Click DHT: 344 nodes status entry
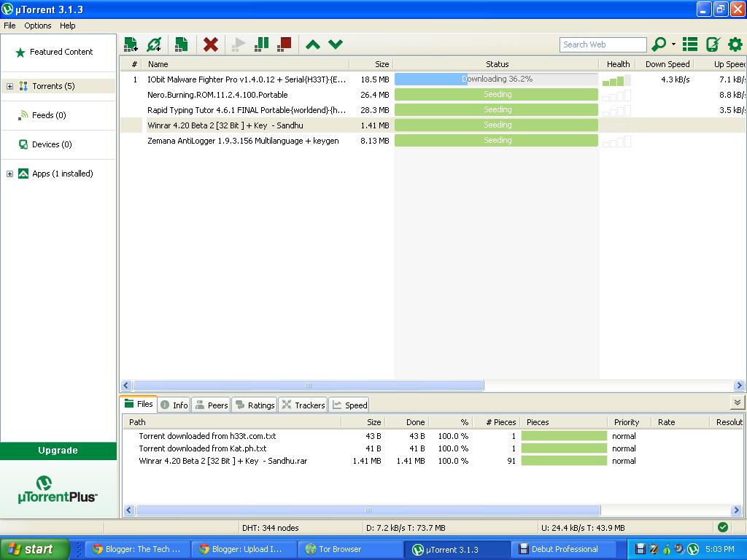 pyautogui.click(x=270, y=528)
